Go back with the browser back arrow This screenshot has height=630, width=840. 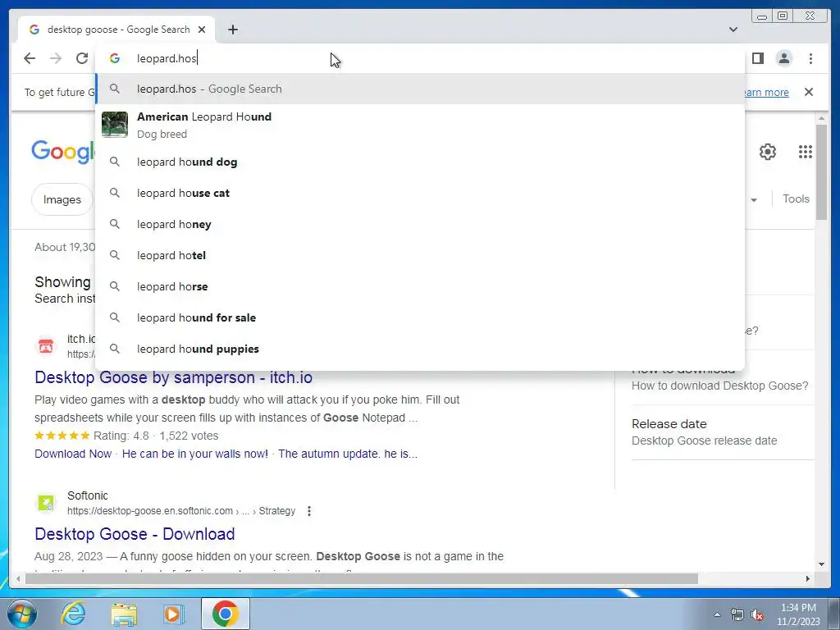[30, 58]
